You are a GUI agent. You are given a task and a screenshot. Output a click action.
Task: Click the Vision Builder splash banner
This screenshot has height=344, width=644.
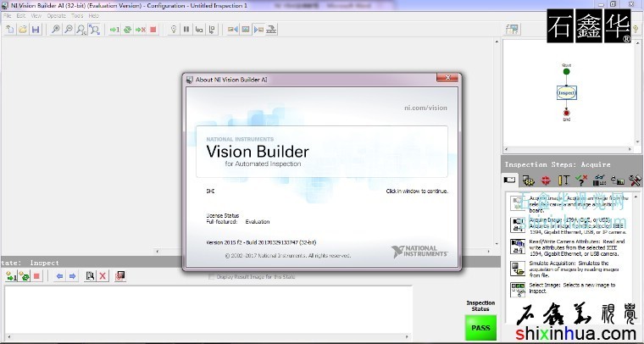322,152
